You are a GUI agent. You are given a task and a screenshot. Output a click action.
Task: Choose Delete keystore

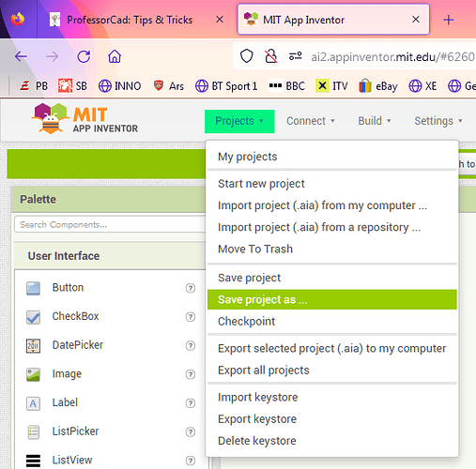point(332,441)
